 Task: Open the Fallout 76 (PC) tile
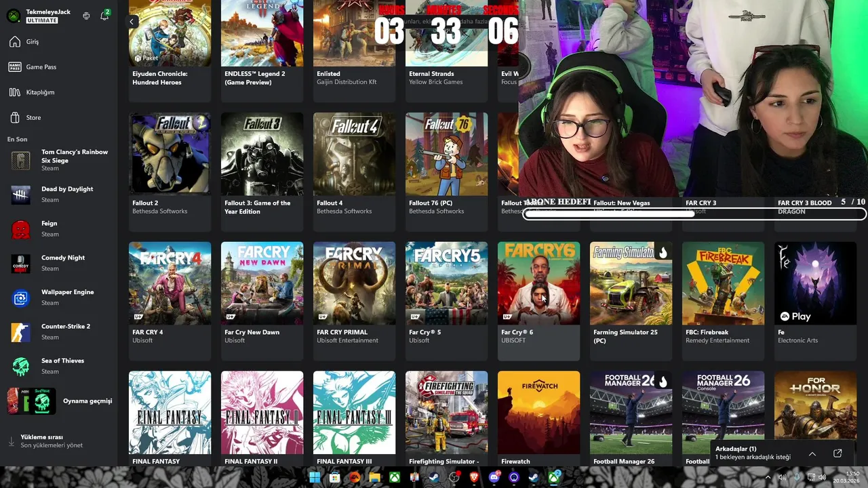446,172
